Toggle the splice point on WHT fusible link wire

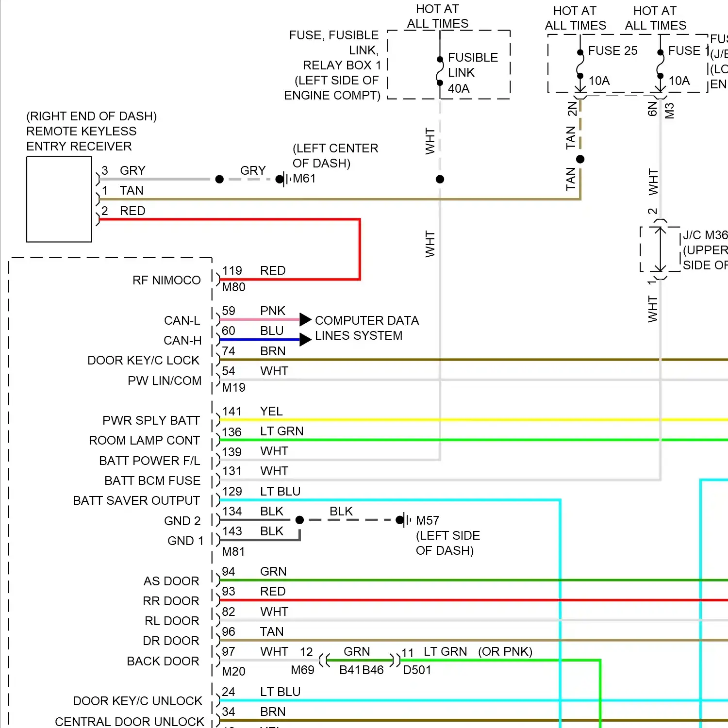pyautogui.click(x=439, y=179)
